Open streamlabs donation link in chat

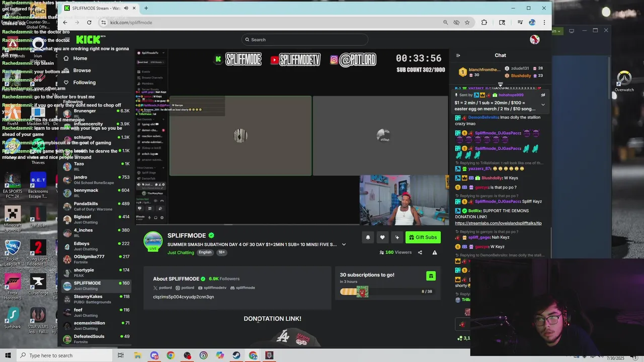[498, 223]
